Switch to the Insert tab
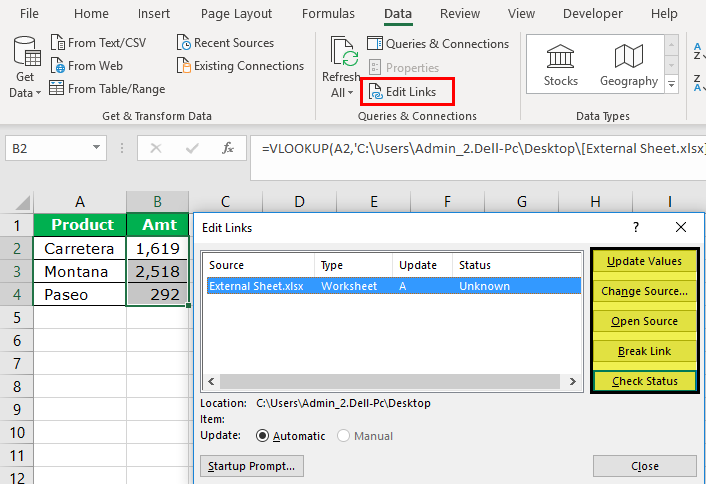706x484 pixels. [x=154, y=14]
